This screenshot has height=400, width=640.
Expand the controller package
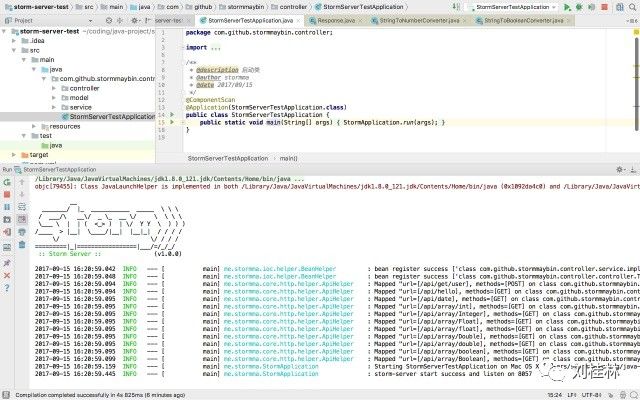tap(54, 88)
